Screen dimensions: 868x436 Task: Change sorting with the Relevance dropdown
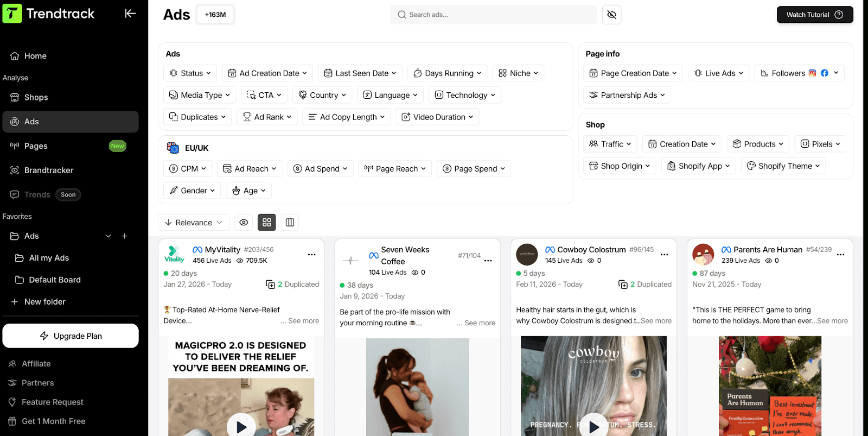click(194, 222)
